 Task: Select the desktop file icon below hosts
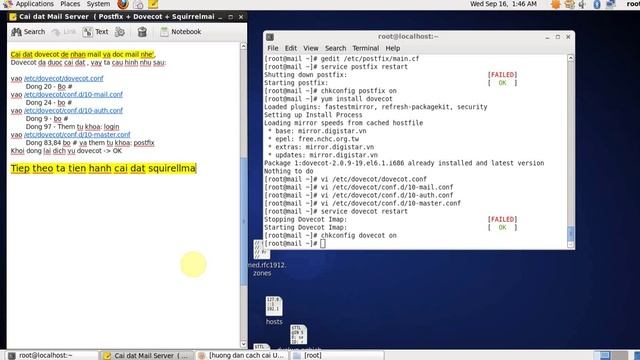click(x=298, y=335)
